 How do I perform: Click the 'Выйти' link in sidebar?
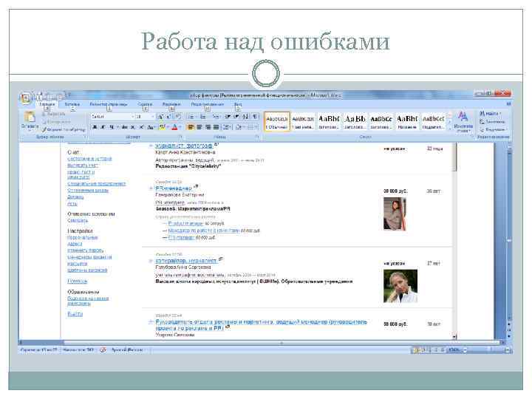click(x=75, y=315)
